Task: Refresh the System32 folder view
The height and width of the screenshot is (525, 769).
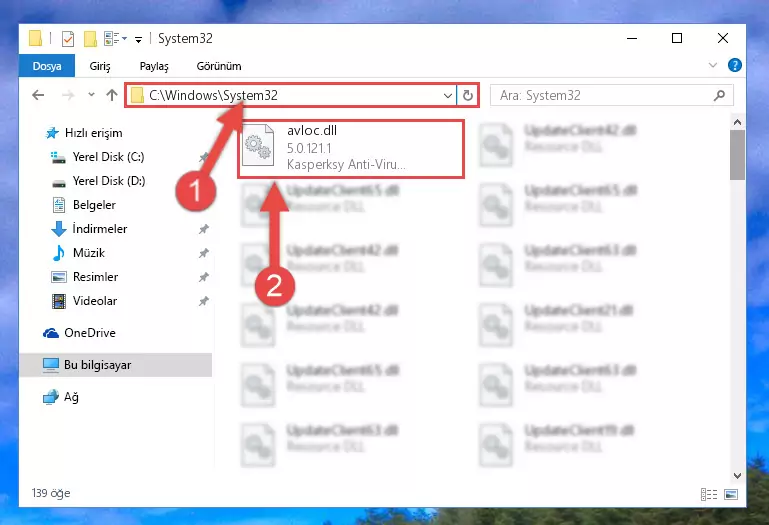Action: (x=468, y=96)
